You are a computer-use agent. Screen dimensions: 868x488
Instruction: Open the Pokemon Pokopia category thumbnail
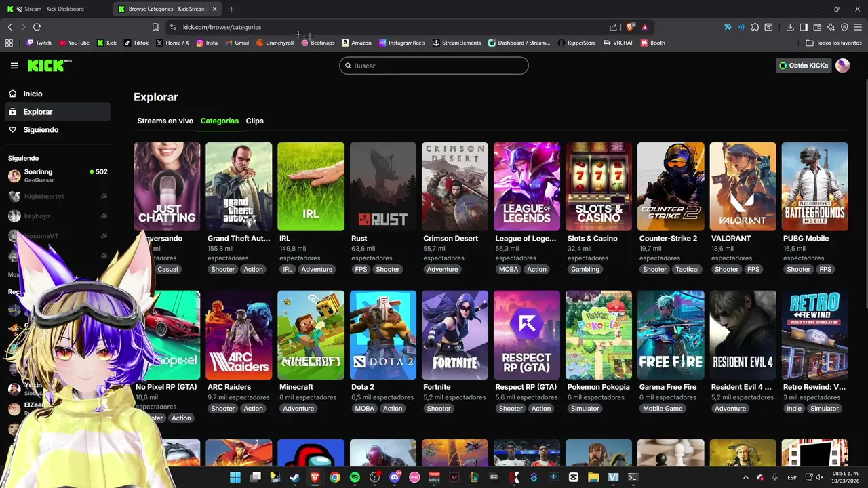pos(599,335)
